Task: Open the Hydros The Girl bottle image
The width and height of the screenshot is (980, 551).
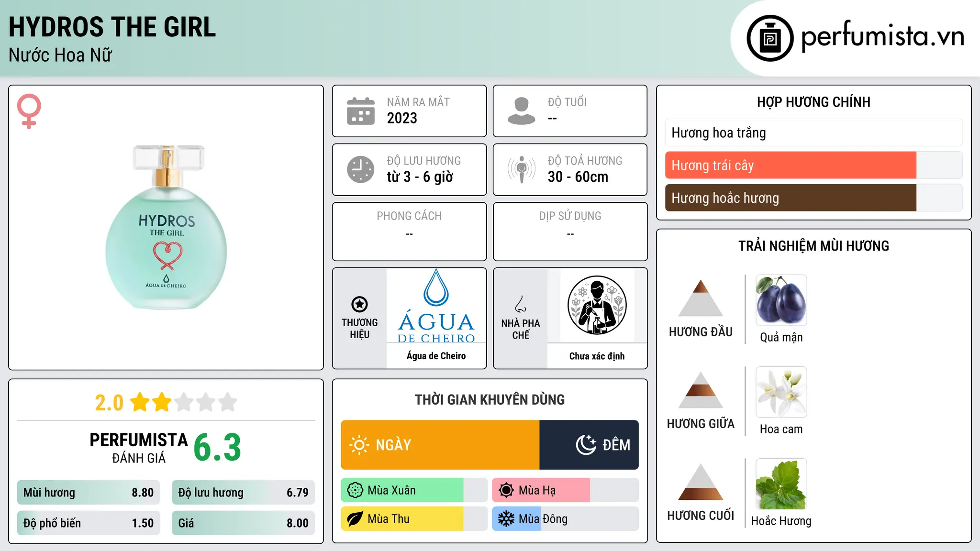Action: coord(166,227)
